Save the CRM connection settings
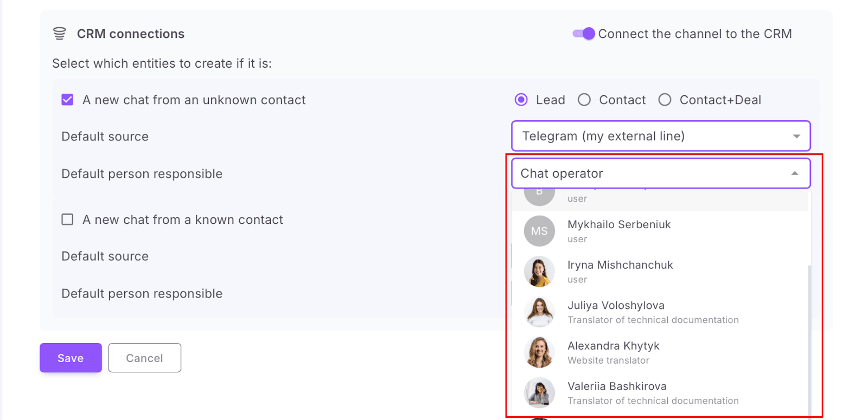Screen dimensions: 868x420 [x=71, y=358]
